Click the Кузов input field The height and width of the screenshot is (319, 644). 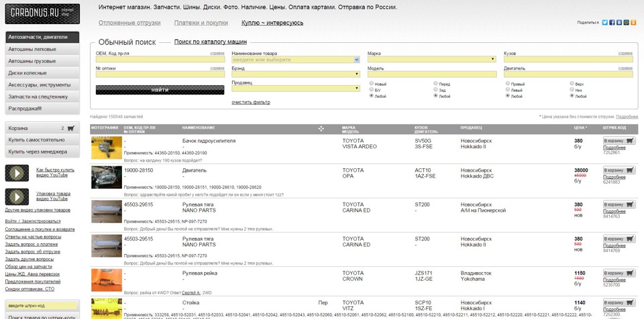568,60
